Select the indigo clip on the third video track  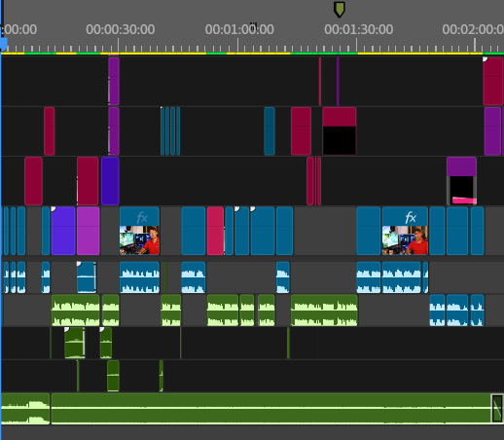pyautogui.click(x=110, y=181)
